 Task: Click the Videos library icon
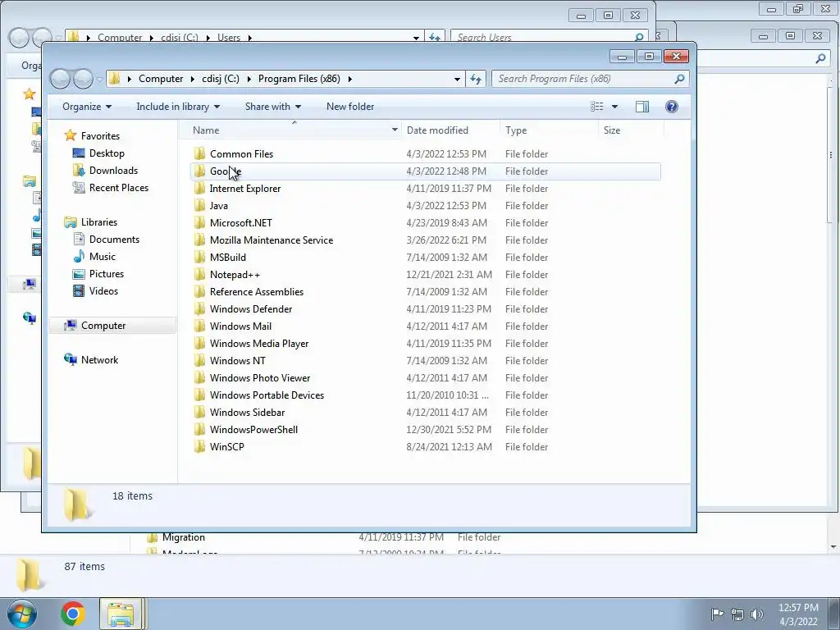click(79, 291)
